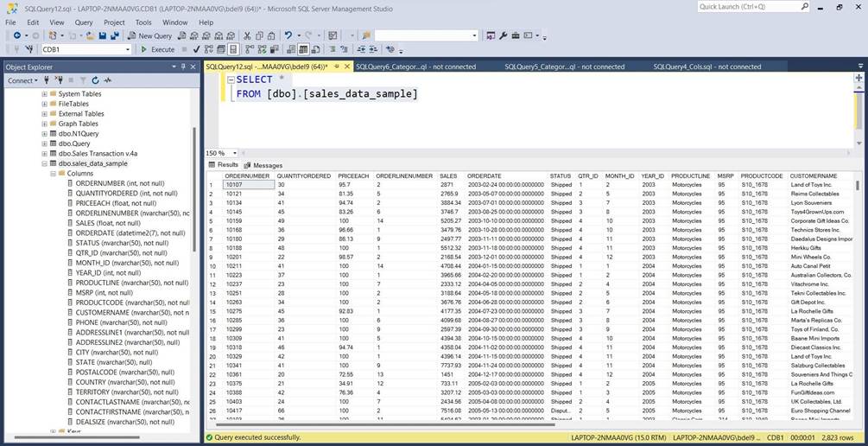Open the Query menu
This screenshot has height=446, width=868.
coord(84,22)
